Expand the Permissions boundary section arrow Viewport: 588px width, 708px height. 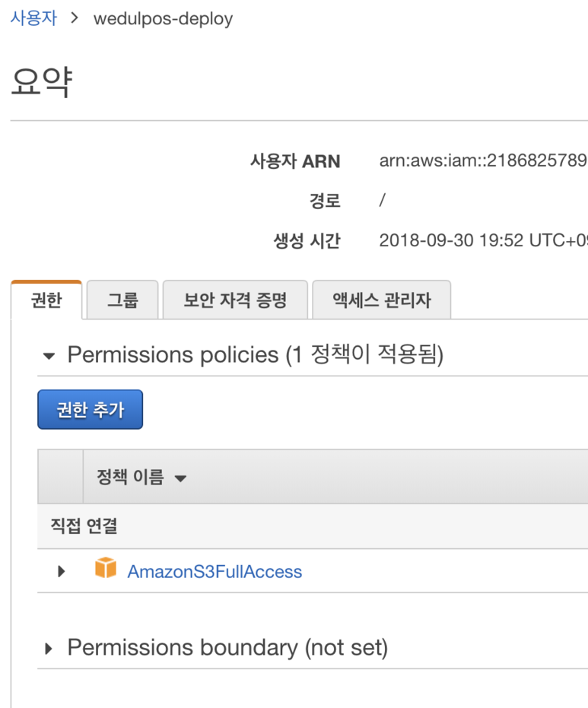click(49, 649)
